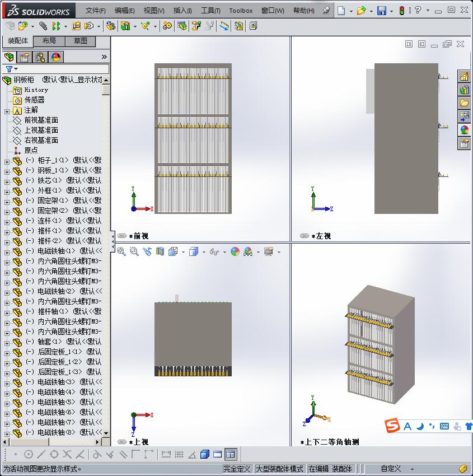The image size is (473, 476).
Task: Open the ConfigurationManager tab icon
Action: coord(40,57)
